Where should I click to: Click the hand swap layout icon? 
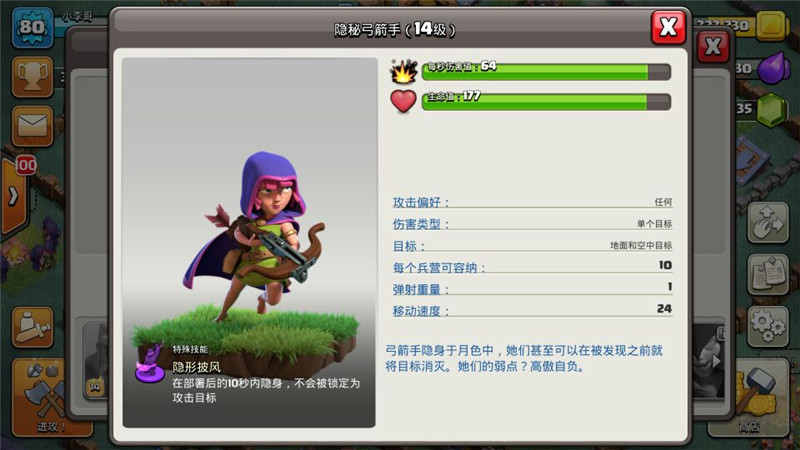(768, 222)
